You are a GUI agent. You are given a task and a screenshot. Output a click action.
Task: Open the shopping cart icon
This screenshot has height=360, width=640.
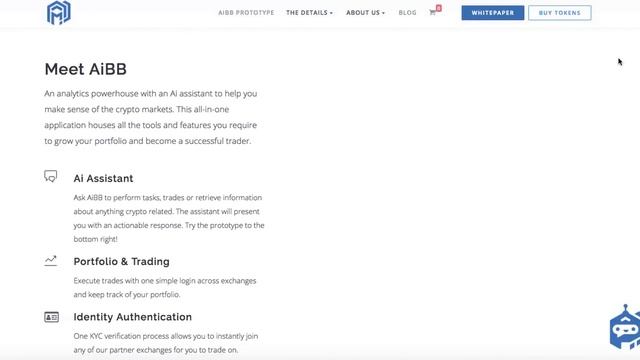tap(433, 13)
